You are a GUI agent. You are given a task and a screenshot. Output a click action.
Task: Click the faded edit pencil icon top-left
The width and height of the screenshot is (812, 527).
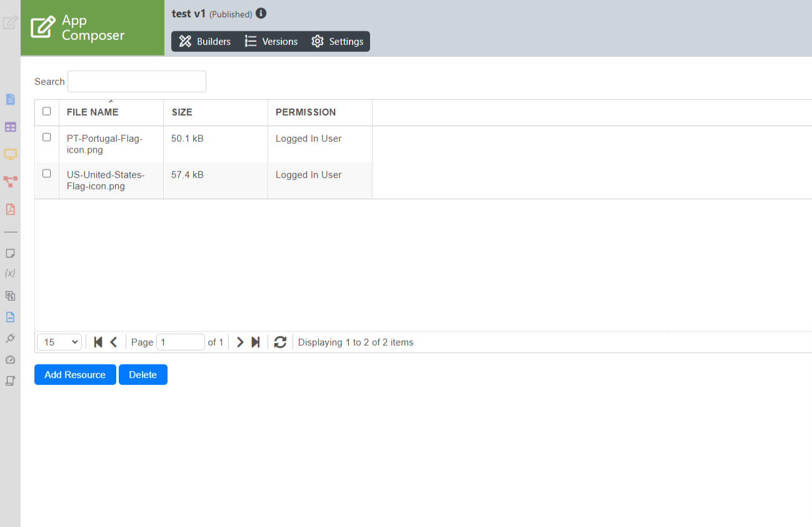tap(10, 23)
